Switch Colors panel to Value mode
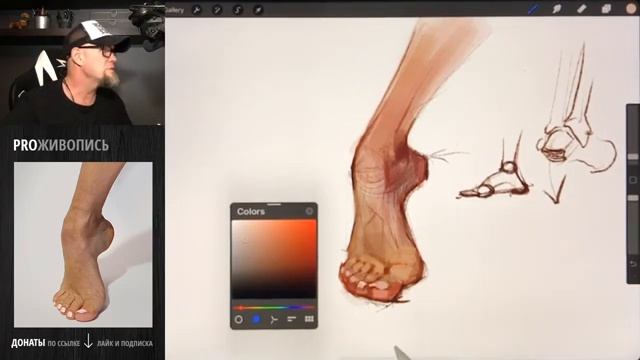 click(291, 319)
